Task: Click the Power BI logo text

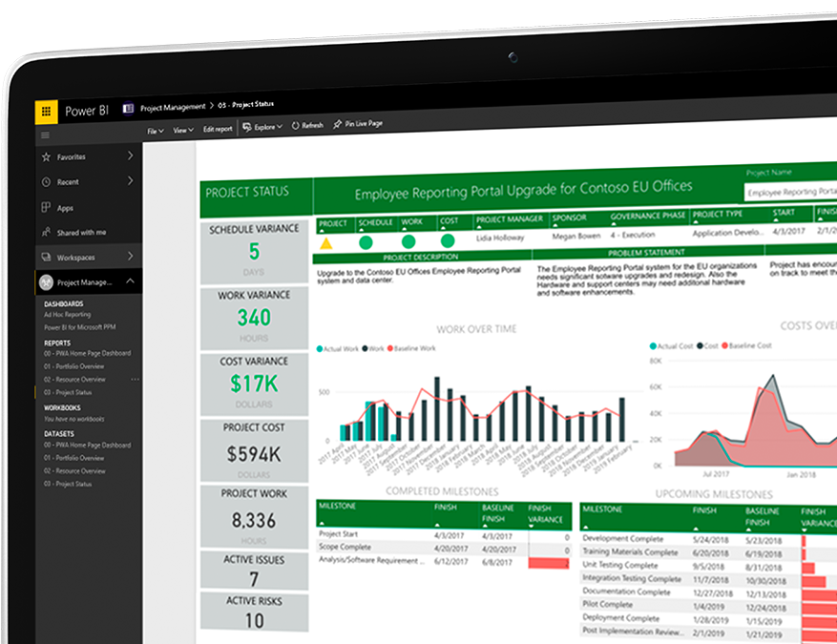Action: coord(87,111)
